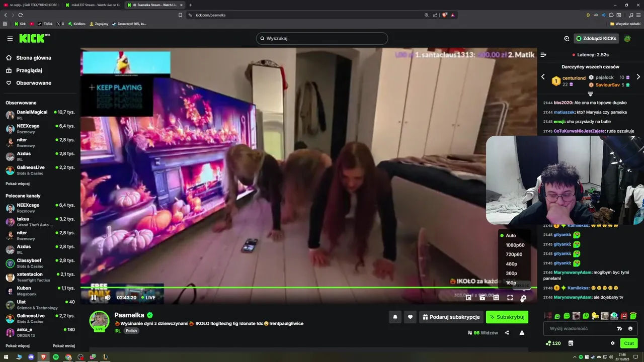Open xntentacion channel in sidebar
The width and height of the screenshot is (644, 362).
(40, 277)
